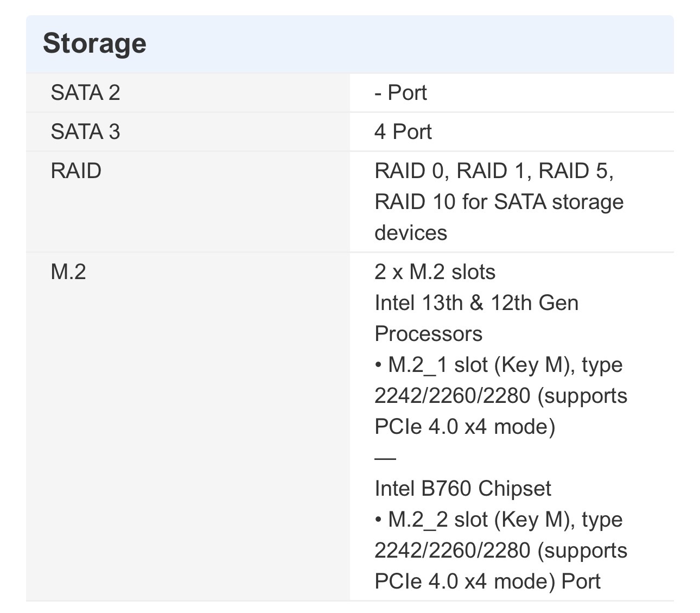Click the "4 Port" SATA 3 value
Screen dimensions: 700x613
(x=403, y=132)
